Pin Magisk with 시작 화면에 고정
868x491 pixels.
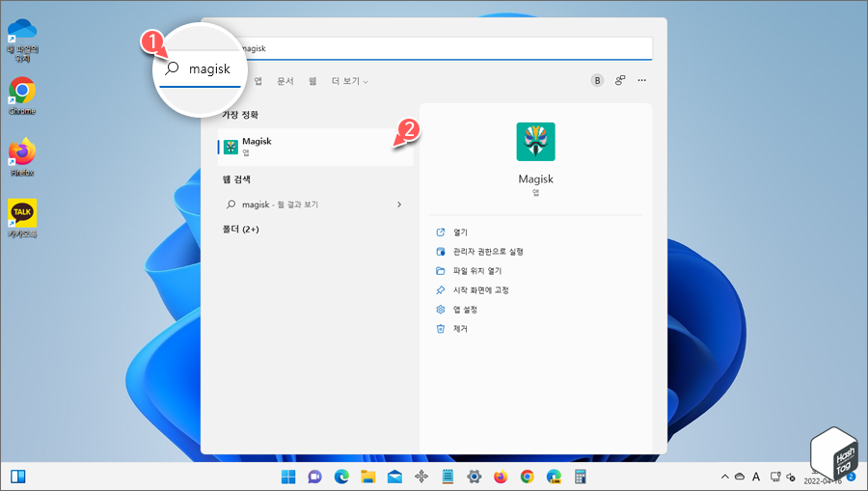click(x=473, y=290)
